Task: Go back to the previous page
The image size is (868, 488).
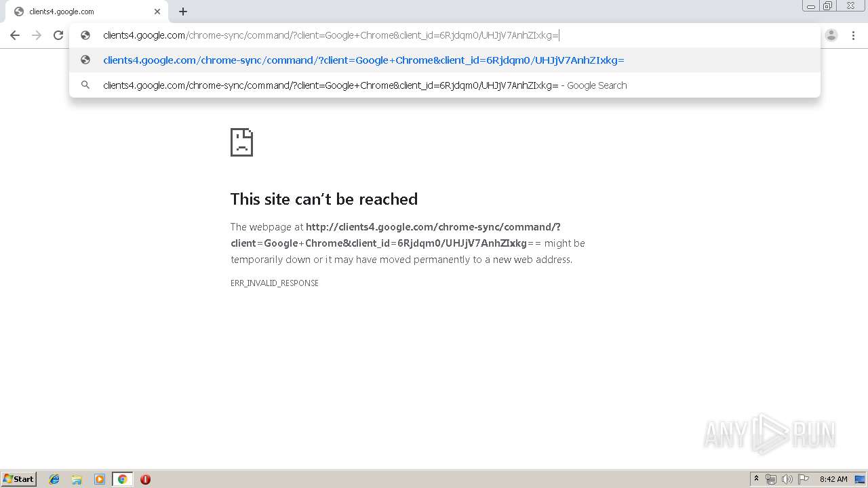Action: (15, 35)
